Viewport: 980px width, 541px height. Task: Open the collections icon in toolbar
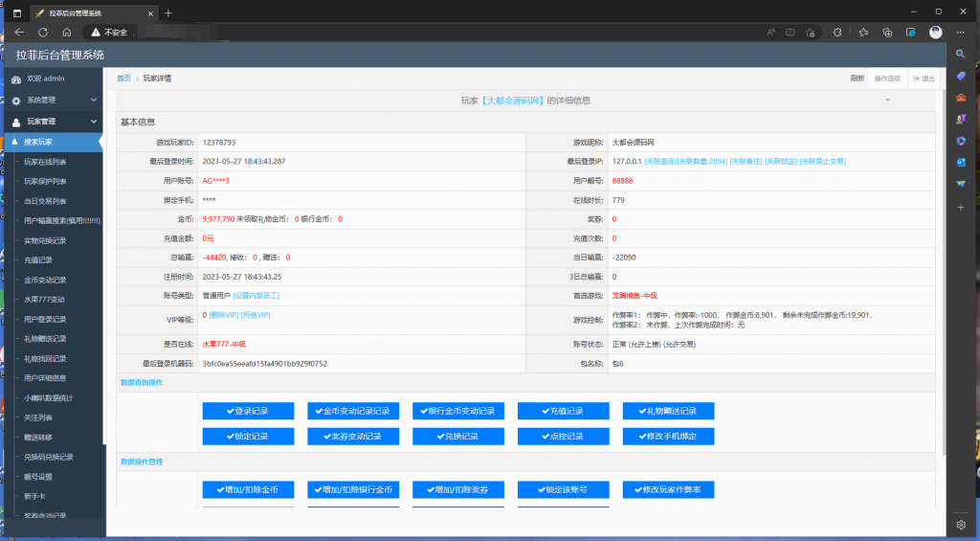pyautogui.click(x=887, y=32)
